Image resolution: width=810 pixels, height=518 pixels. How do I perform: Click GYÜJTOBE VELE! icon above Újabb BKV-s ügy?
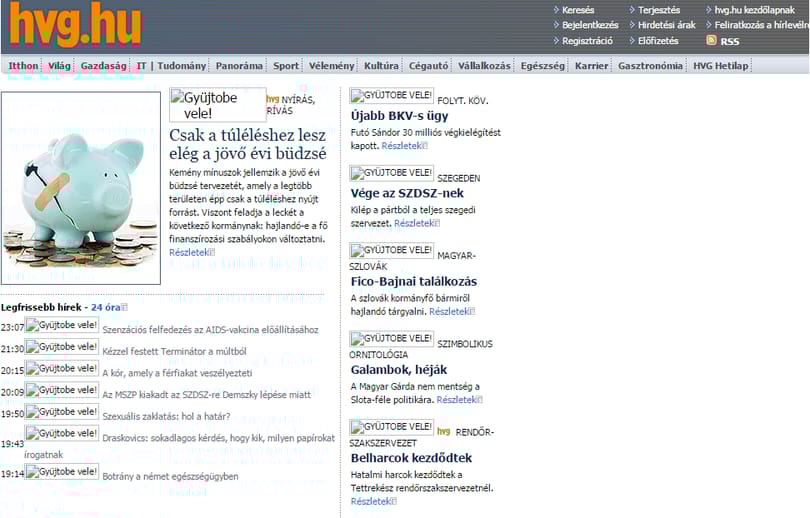coord(392,96)
